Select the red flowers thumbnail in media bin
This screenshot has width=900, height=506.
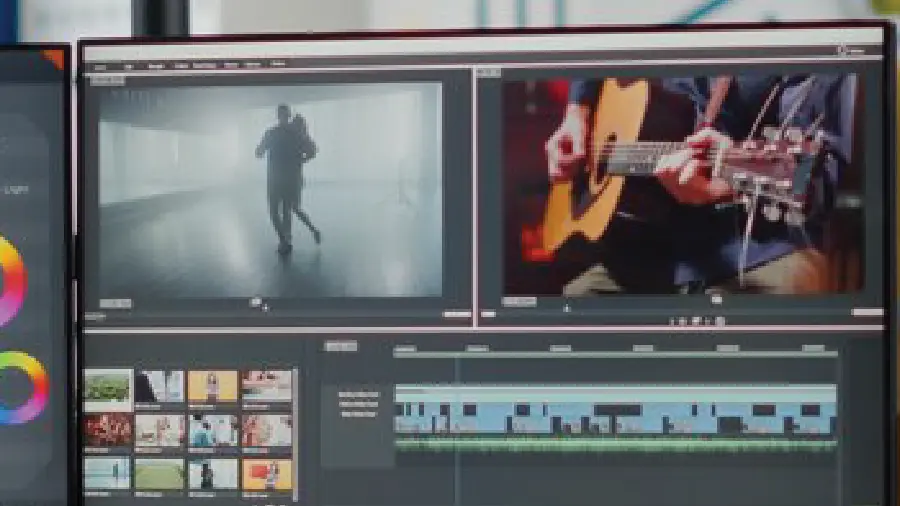tap(108, 429)
